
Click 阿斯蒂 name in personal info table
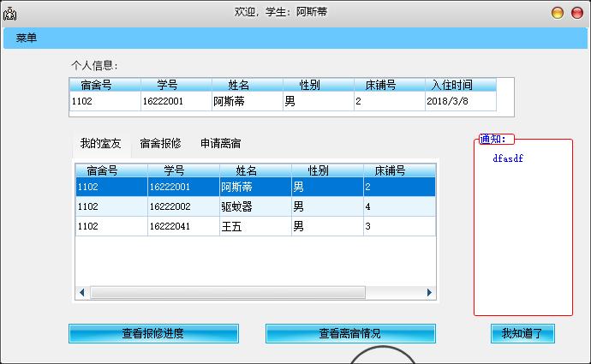248,101
